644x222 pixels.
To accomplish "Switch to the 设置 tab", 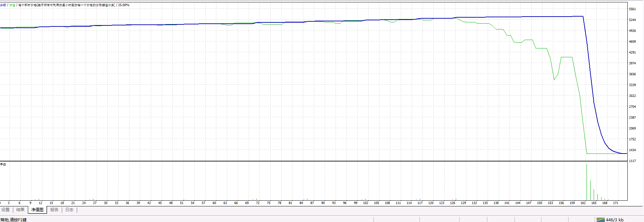I will [x=5, y=210].
